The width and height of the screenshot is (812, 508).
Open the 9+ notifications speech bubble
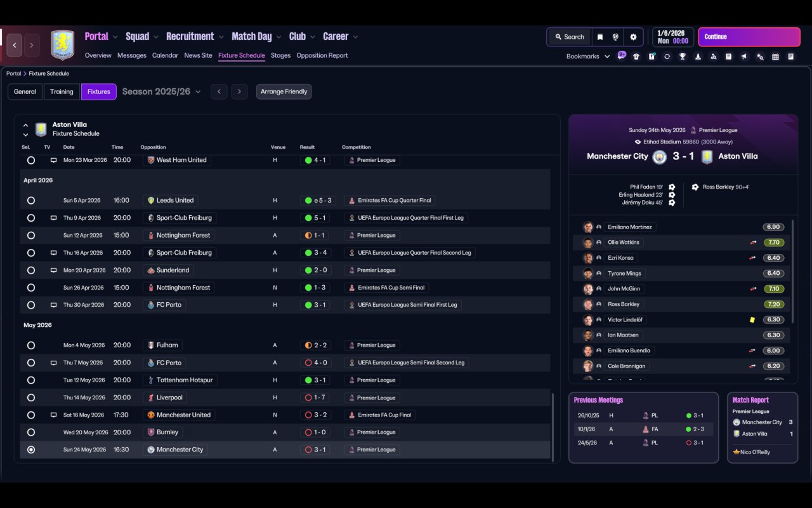622,55
